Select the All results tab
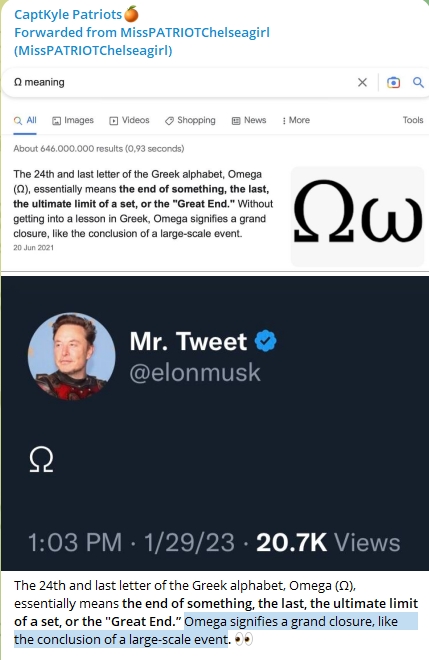Screen dimensions: 429x660 click(25, 120)
